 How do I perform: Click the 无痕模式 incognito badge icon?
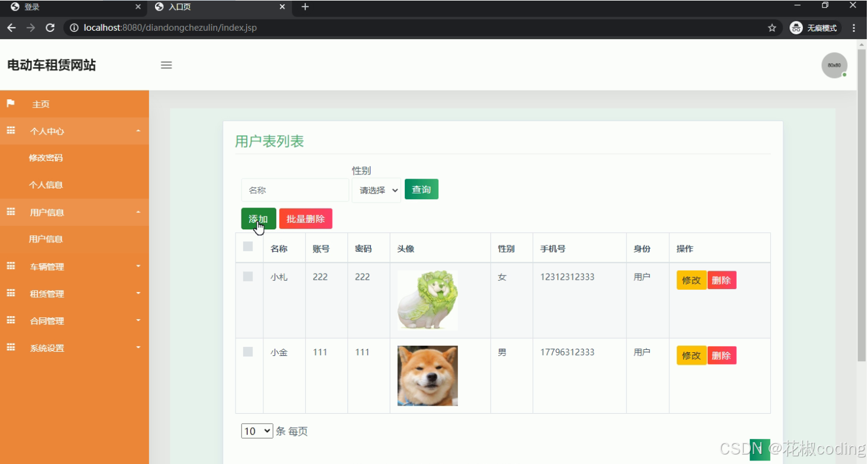point(795,27)
